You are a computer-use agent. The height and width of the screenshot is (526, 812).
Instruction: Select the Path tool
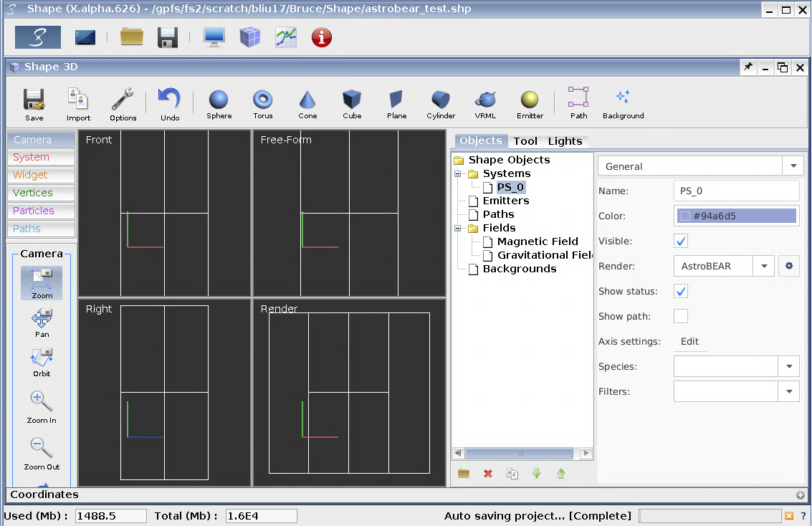tap(578, 103)
